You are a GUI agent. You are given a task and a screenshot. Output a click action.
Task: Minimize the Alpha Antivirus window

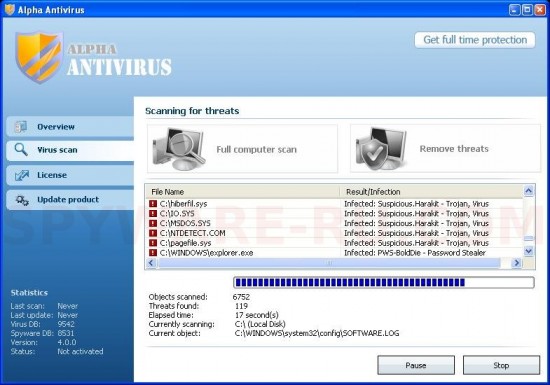tap(514, 9)
